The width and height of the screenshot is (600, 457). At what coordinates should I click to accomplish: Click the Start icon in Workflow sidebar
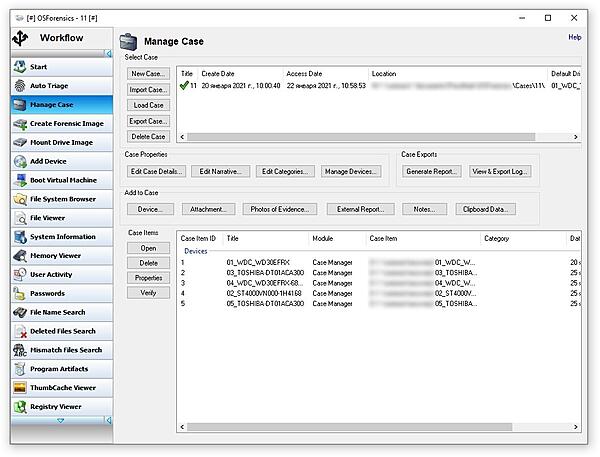(20, 67)
